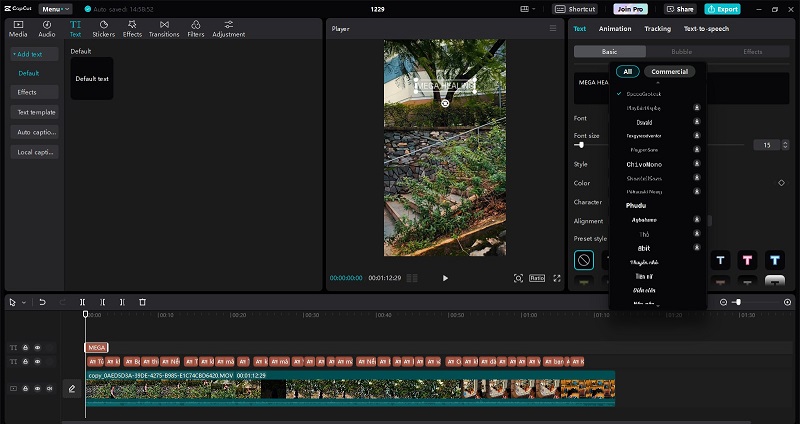The image size is (800, 424).
Task: Mute the main video track audio
Action: [50, 388]
